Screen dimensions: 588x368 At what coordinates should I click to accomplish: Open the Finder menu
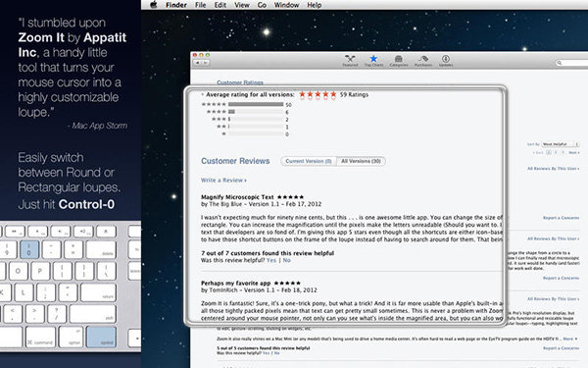[176, 5]
